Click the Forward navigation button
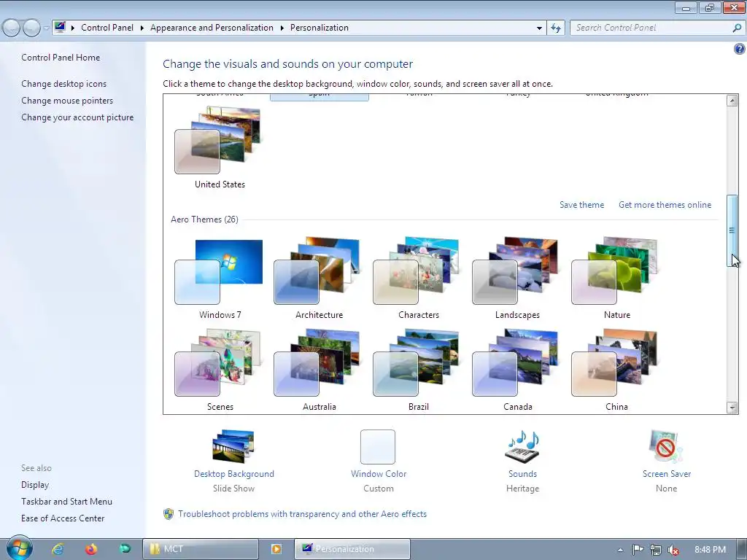 point(31,28)
